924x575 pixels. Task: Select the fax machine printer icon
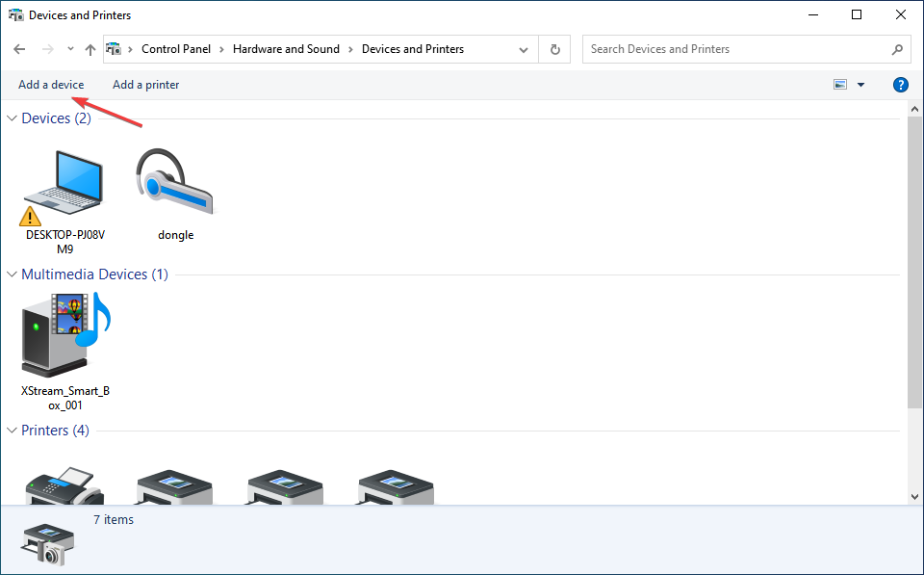point(64,486)
